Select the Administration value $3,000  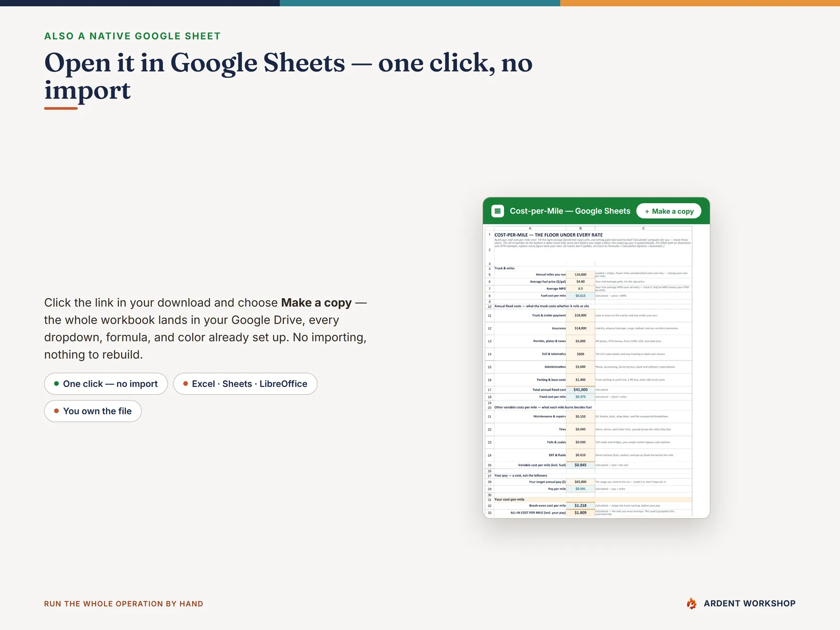[580, 367]
